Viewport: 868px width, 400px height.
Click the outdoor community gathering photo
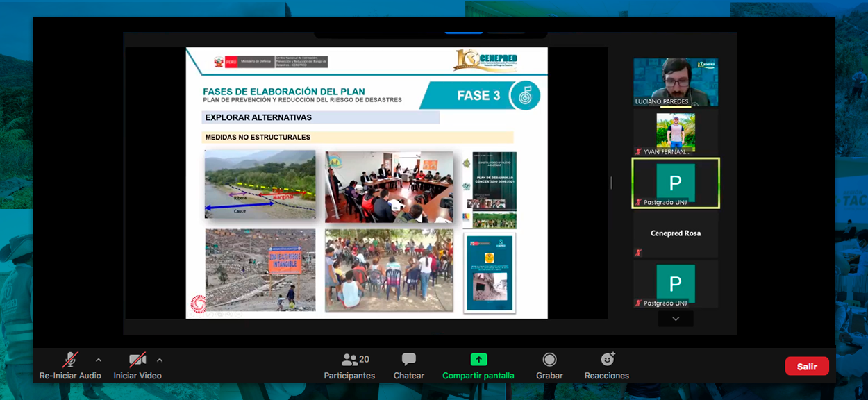coord(389,270)
